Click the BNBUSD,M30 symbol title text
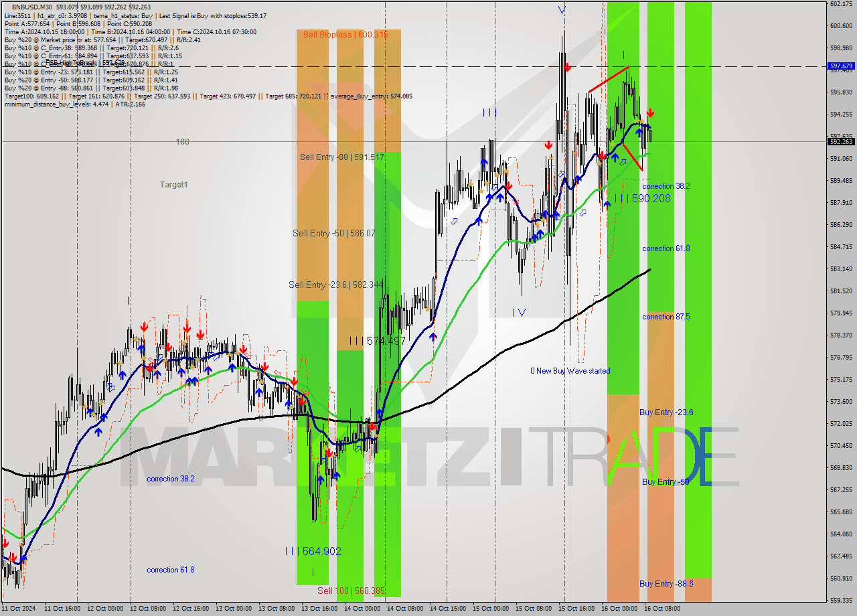This screenshot has width=857, height=616. (32, 7)
